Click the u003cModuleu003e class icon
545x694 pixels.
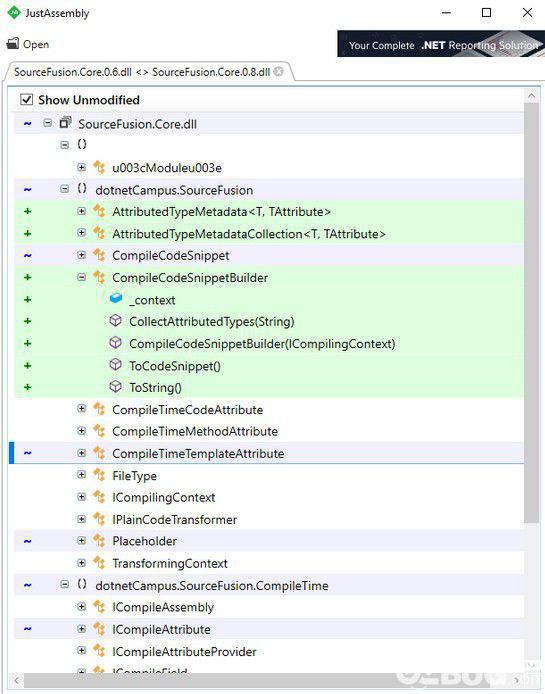pos(99,167)
